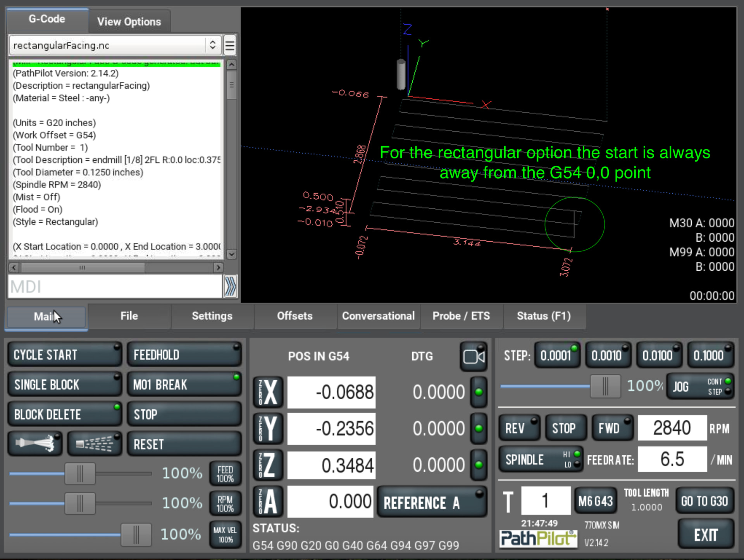Viewport: 744px width, 560px height.
Task: Click the EXIT button
Action: (x=706, y=535)
